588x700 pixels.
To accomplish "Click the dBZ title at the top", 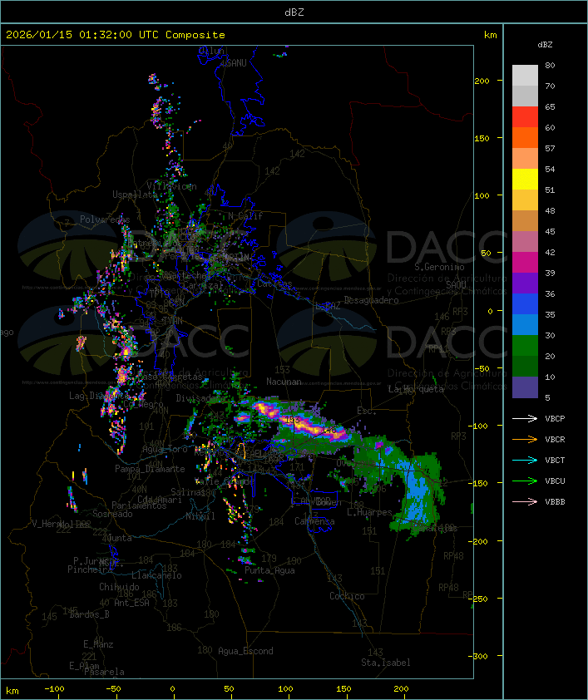I will [x=294, y=12].
